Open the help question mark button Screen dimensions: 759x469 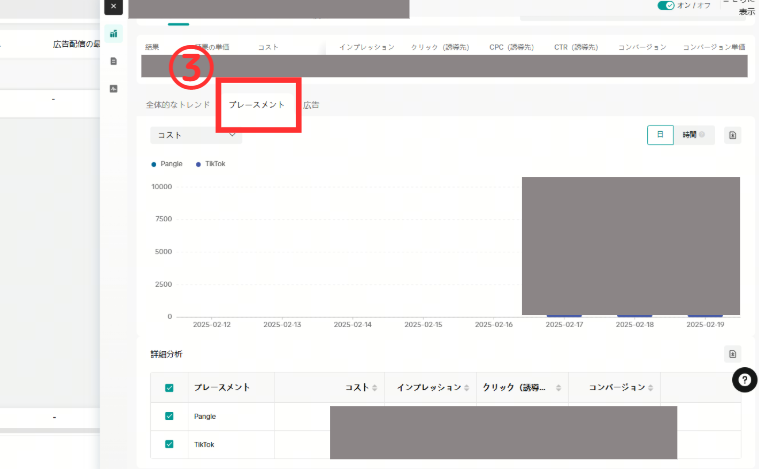[x=744, y=379]
